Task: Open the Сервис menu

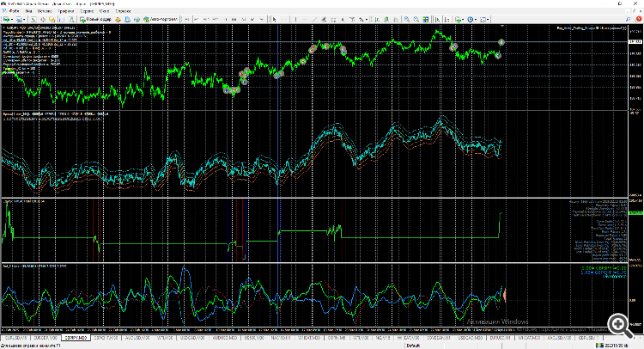Action: (87, 11)
